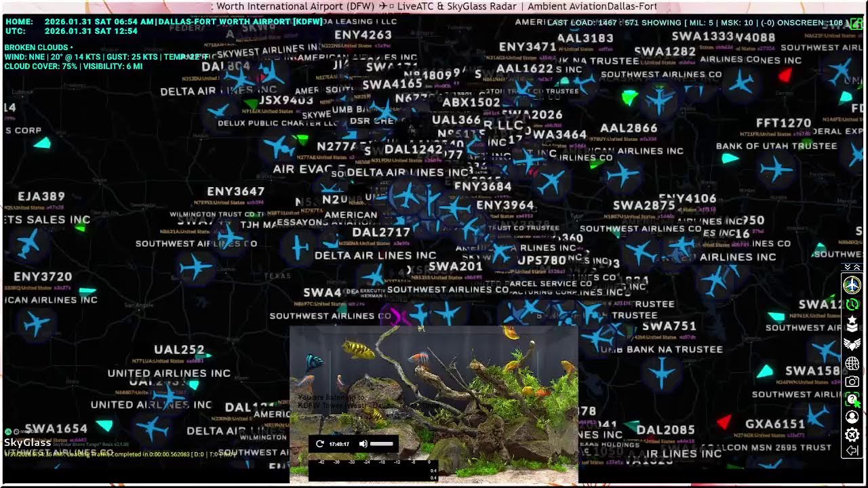Image resolution: width=868 pixels, height=488 pixels.
Task: Select flight label DAL1242
Action: click(x=414, y=150)
